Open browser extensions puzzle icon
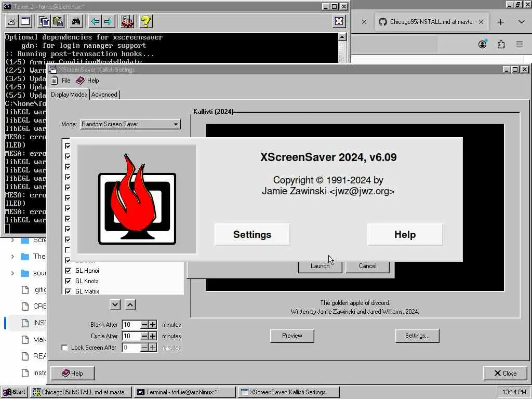532x399 pixels. point(501,44)
